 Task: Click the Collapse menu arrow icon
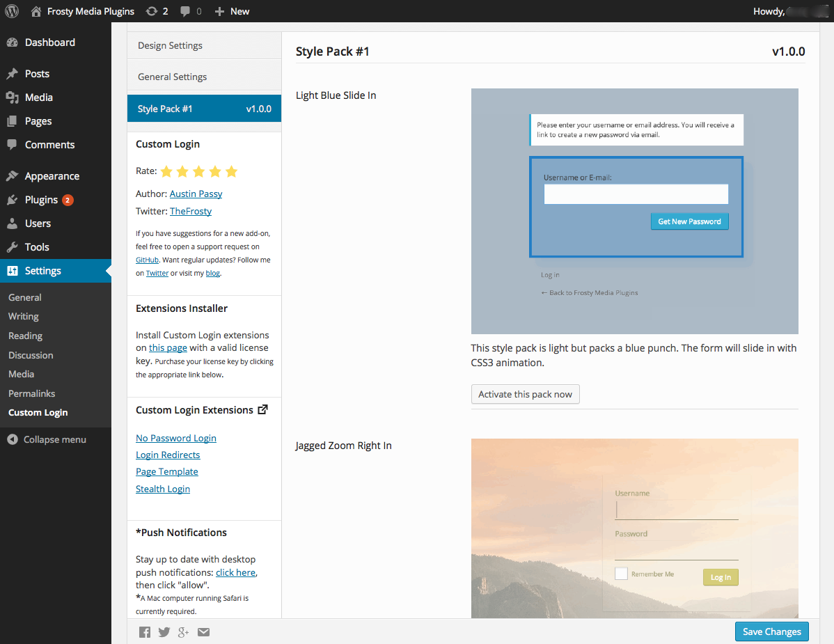pyautogui.click(x=13, y=439)
